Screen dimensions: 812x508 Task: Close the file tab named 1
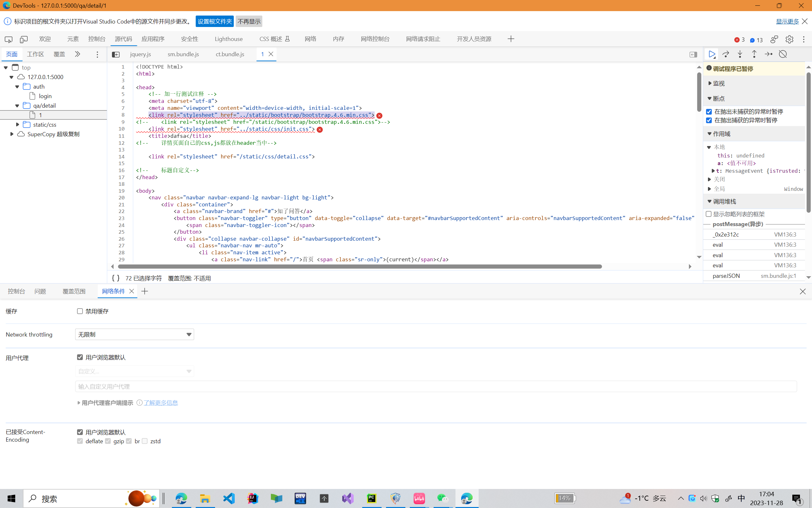click(271, 54)
